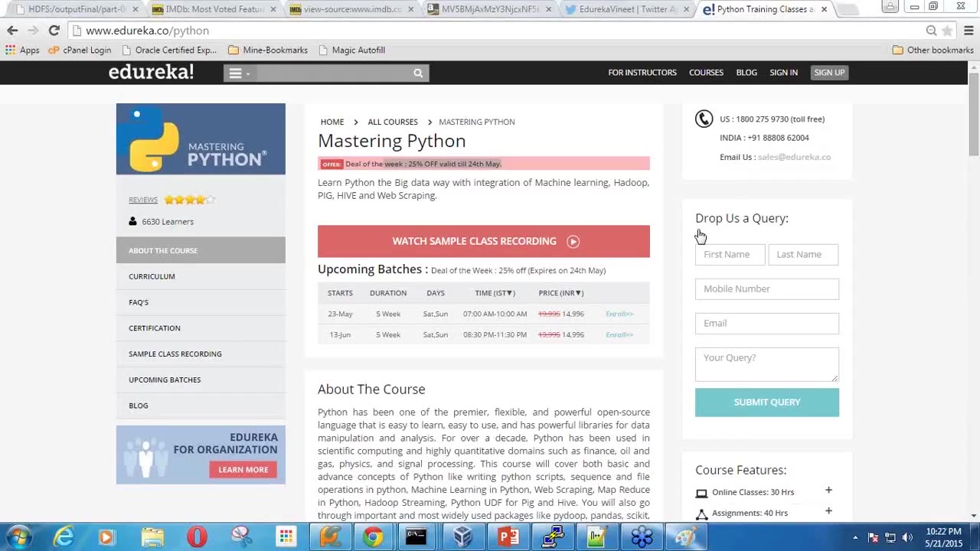Open the category dropdown beside search box
Viewport: 980px width, 551px height.
pos(240,73)
